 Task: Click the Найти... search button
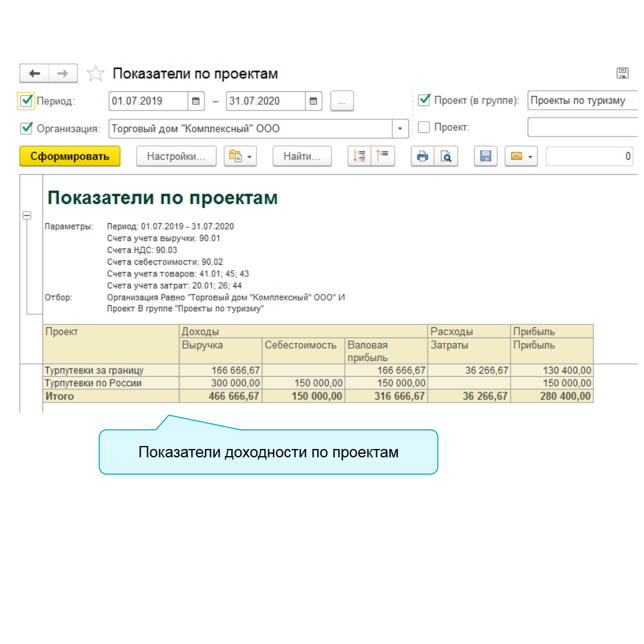[x=302, y=156]
